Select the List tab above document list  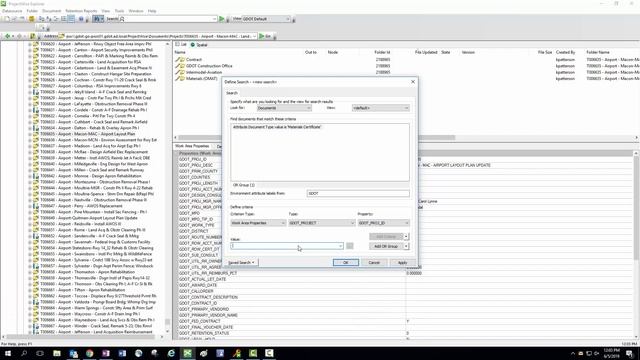coord(181,44)
